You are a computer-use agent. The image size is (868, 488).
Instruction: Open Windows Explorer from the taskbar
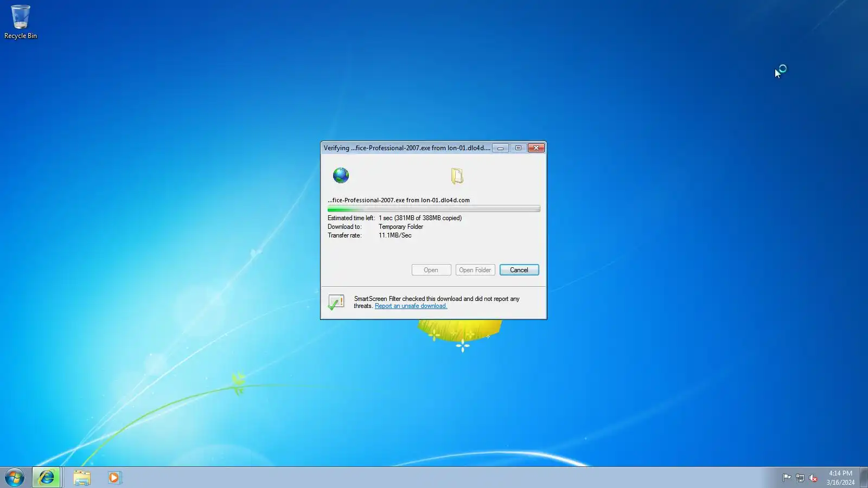click(82, 478)
